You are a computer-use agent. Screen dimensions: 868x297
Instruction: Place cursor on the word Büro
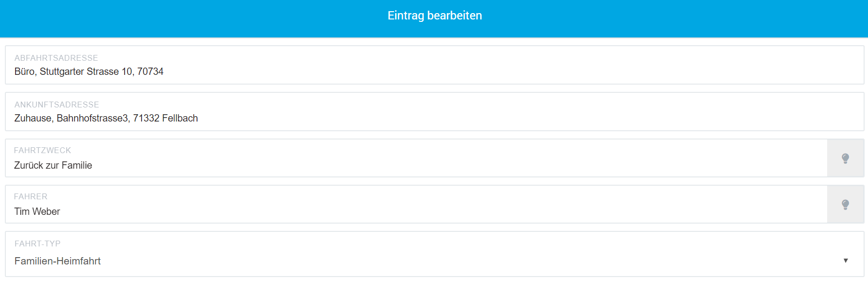[24, 71]
